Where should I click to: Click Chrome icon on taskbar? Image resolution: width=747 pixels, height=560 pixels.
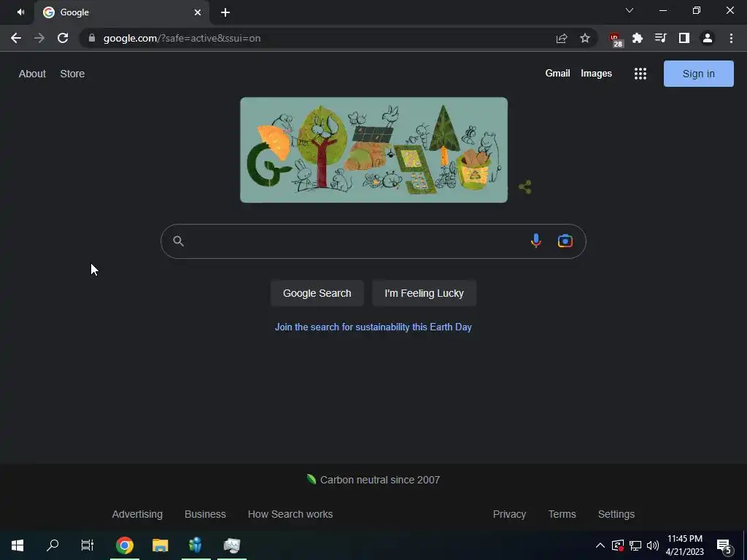pyautogui.click(x=124, y=545)
